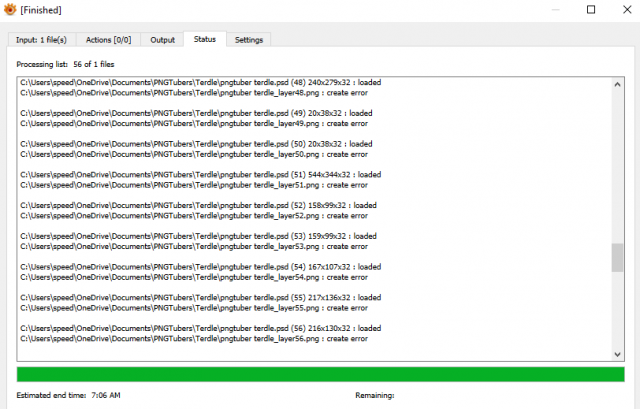The image size is (640, 409).
Task: Click the Estimated end time 7:06 AM text
Action: click(x=68, y=395)
